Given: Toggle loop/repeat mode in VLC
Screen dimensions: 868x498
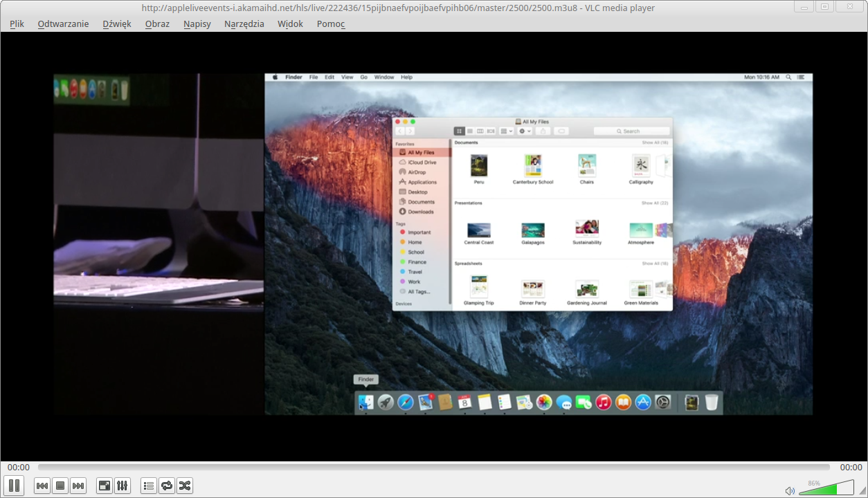Looking at the screenshot, I should (167, 486).
